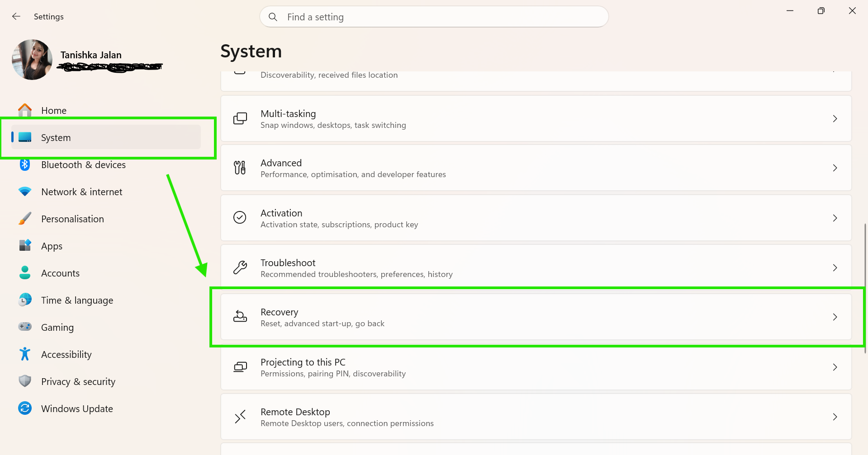Open Windows Update label
The width and height of the screenshot is (868, 455).
point(77,409)
